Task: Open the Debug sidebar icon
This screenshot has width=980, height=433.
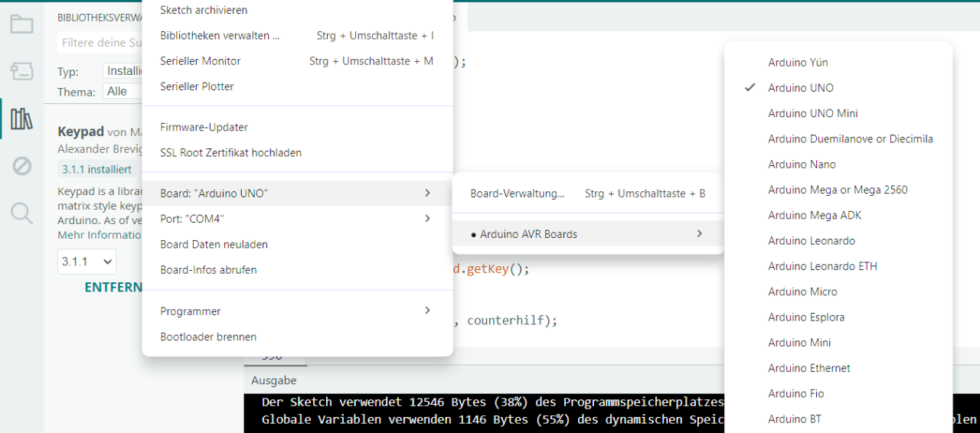Action: tap(21, 166)
